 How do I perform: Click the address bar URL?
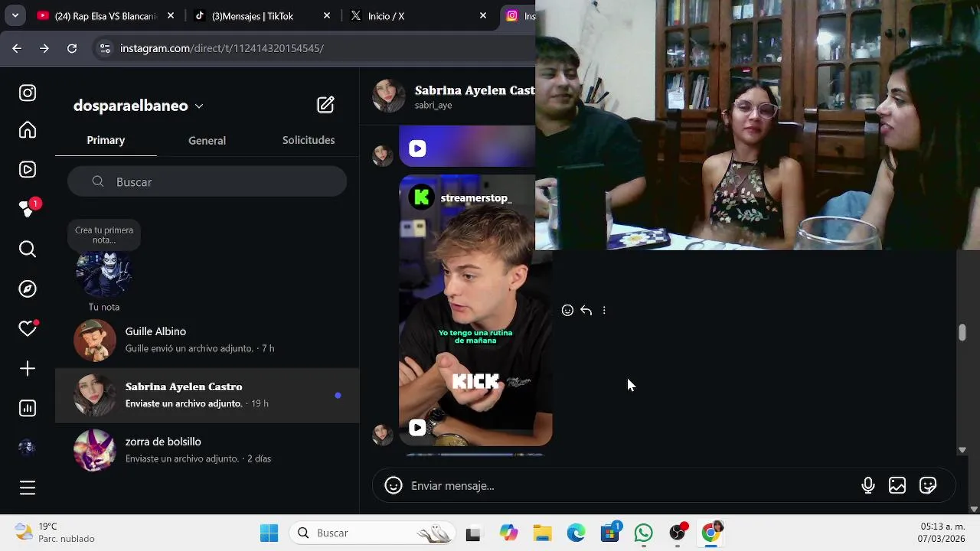tap(222, 48)
